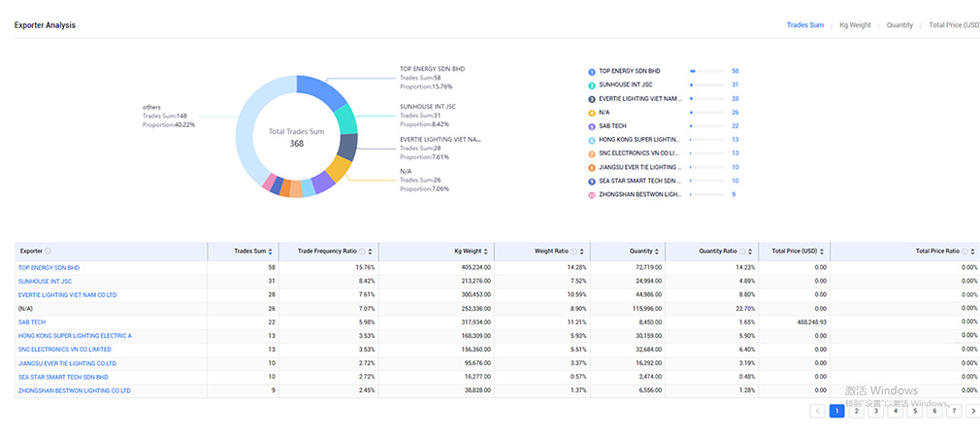Click the Weight Ratio info icon
Viewport: 980px width, 437px height.
pos(573,251)
